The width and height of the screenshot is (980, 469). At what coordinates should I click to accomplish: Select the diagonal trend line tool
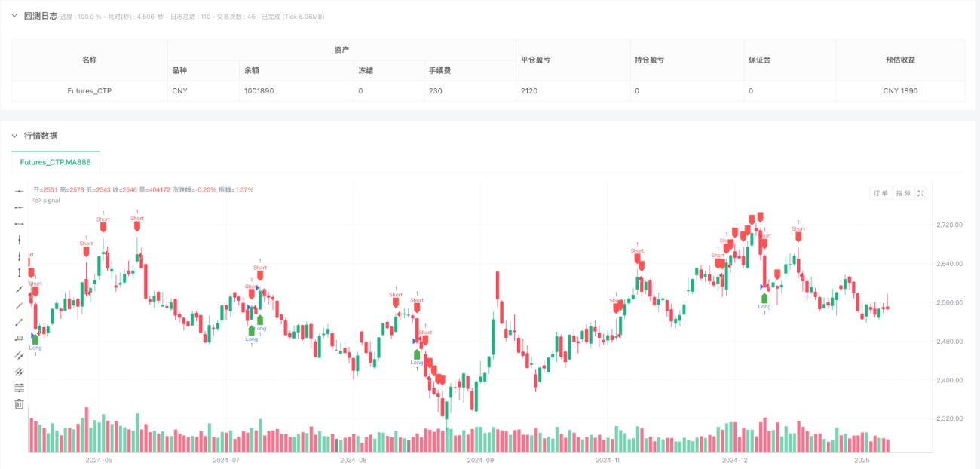(19, 290)
